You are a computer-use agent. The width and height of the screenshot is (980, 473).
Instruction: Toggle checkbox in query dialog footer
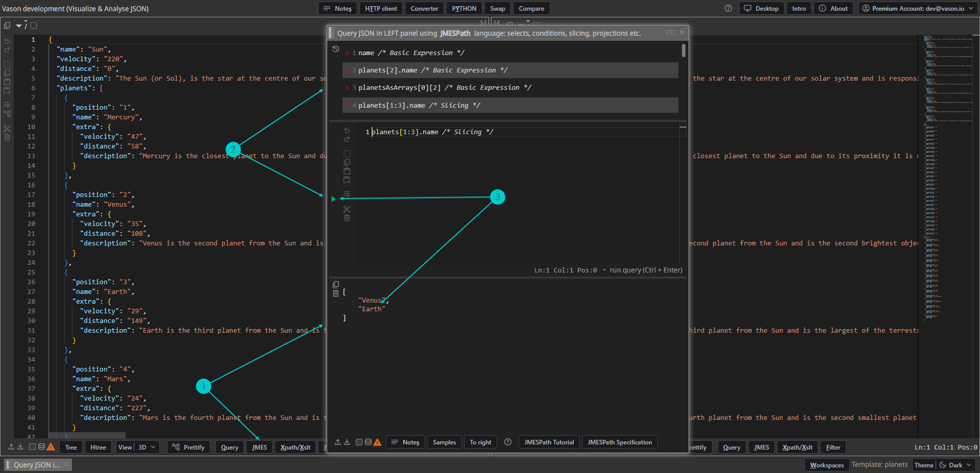(x=359, y=442)
